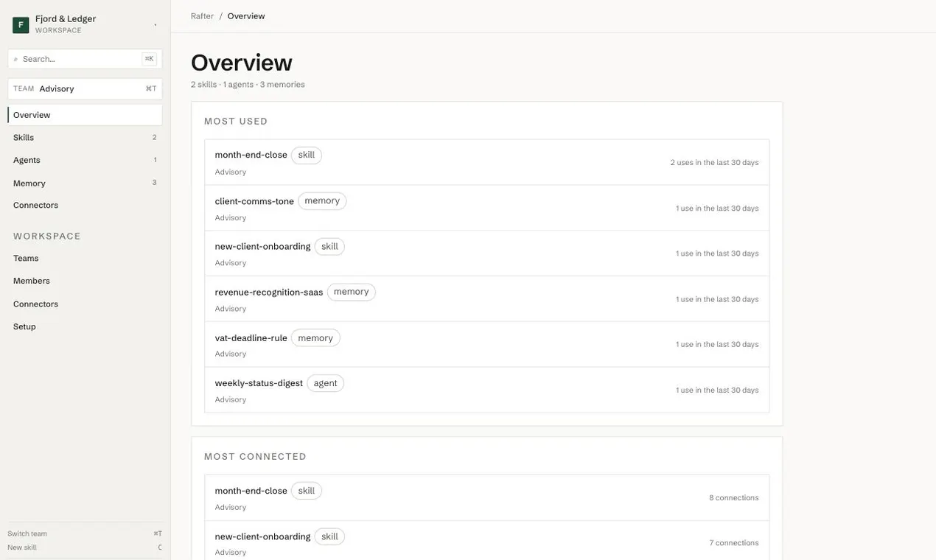Select Overview in the sidebar
936x560 pixels.
point(85,115)
